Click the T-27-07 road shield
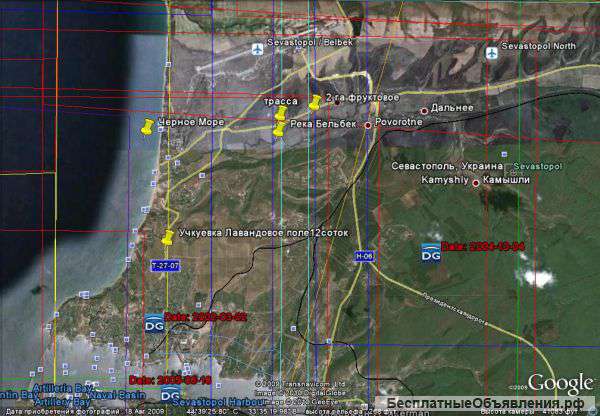Screen dimensions: 600x416 164,265
